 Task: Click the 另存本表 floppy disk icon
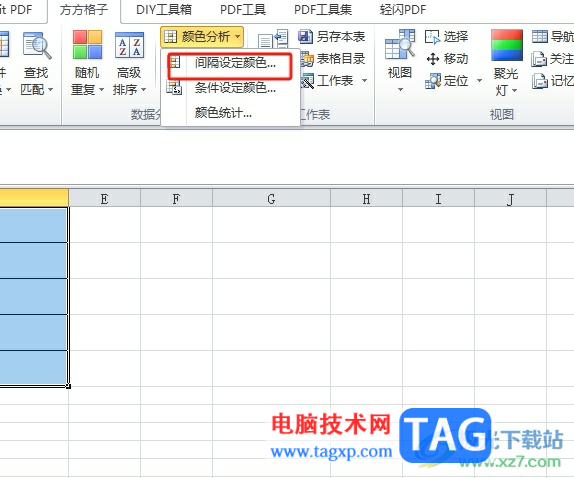(x=305, y=37)
